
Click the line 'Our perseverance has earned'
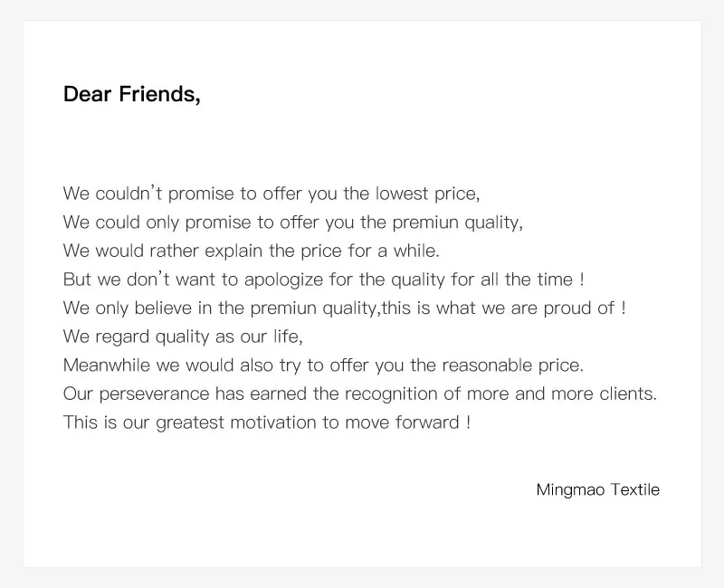359,394
